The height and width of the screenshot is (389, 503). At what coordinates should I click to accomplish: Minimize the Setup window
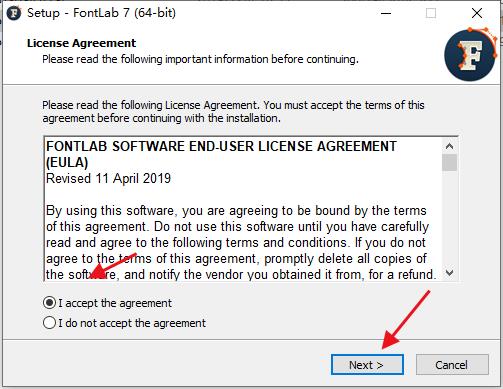[x=386, y=13]
